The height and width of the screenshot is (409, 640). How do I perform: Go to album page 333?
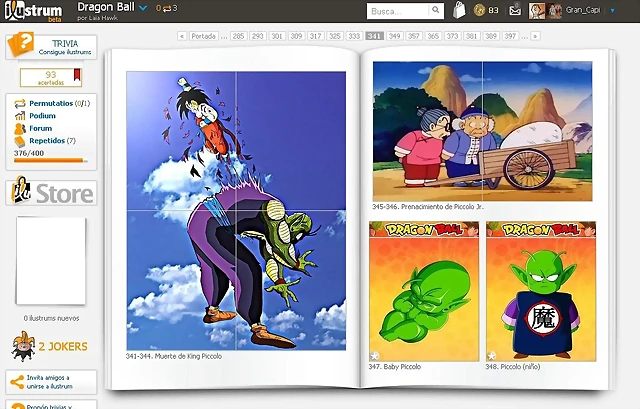[x=354, y=36]
